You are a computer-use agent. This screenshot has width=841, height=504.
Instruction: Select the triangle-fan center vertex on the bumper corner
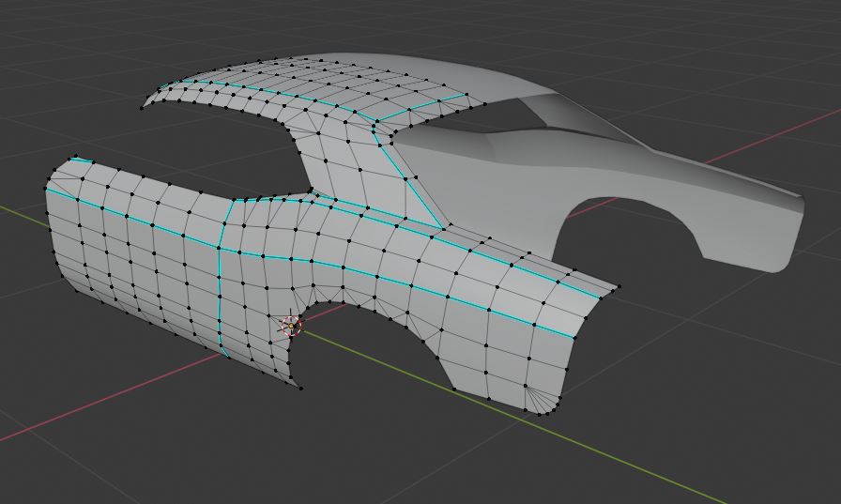click(x=526, y=386)
